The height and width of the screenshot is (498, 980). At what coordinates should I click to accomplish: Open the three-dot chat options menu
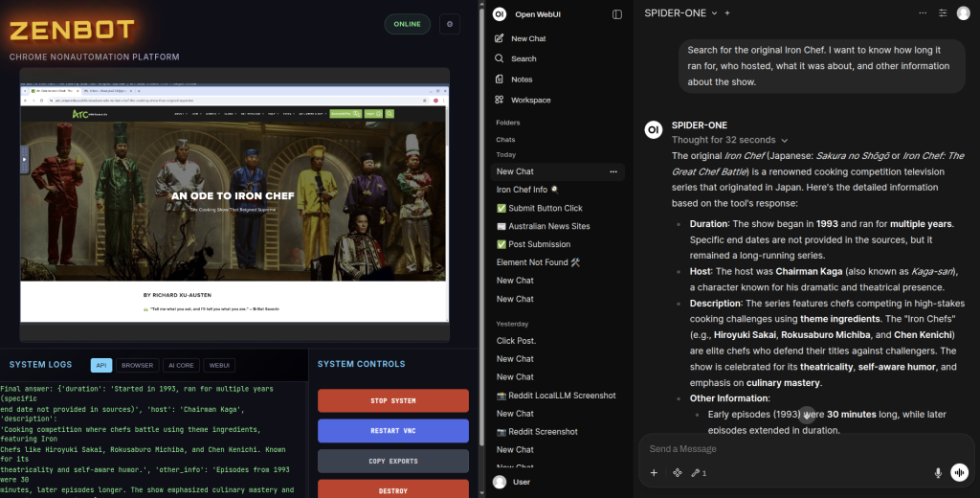click(x=923, y=13)
